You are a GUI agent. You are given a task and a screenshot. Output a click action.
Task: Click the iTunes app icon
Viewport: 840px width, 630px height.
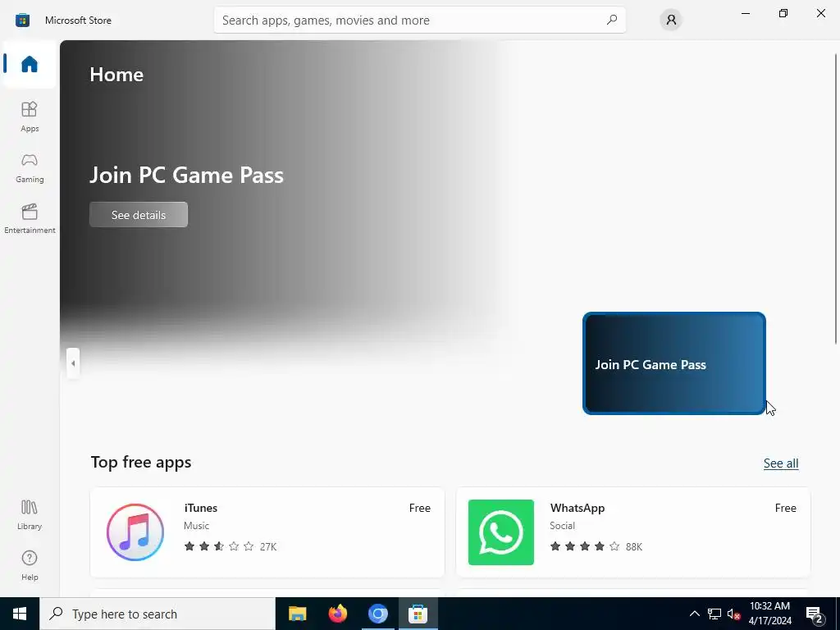(x=135, y=532)
